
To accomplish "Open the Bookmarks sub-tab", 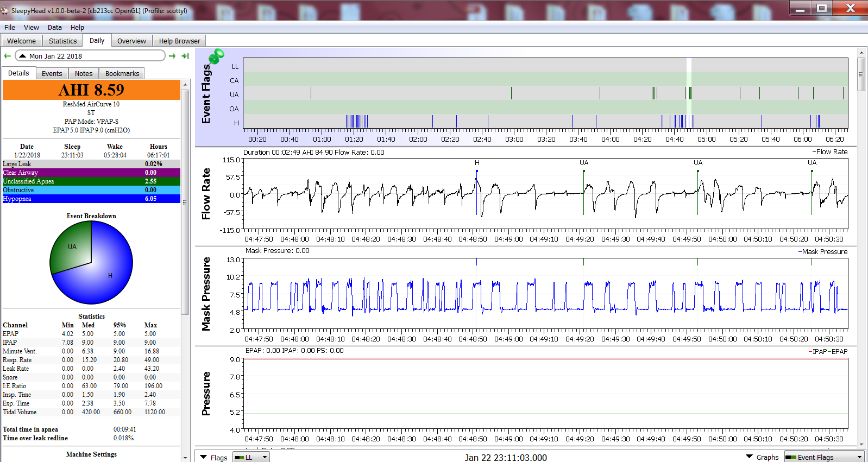I will point(122,73).
